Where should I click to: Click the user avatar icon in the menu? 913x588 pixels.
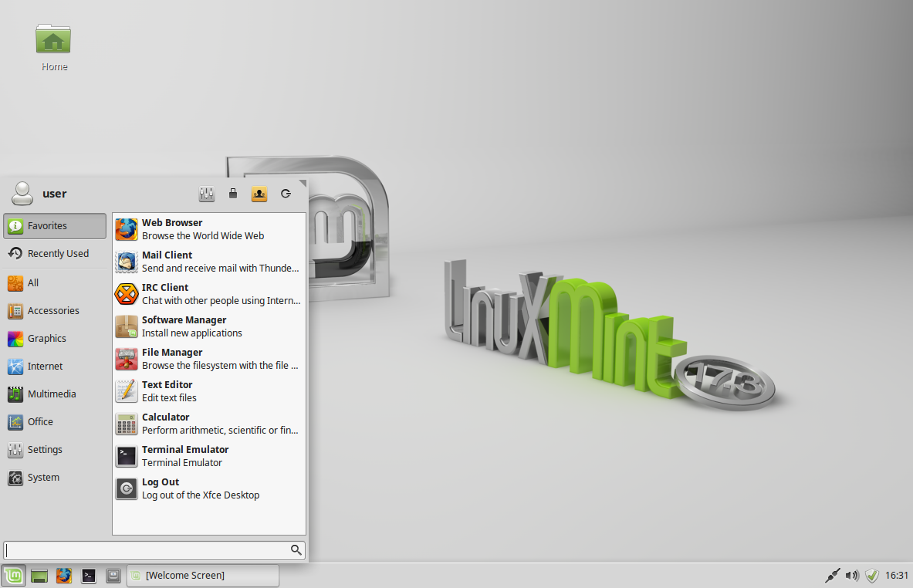pyautogui.click(x=22, y=193)
